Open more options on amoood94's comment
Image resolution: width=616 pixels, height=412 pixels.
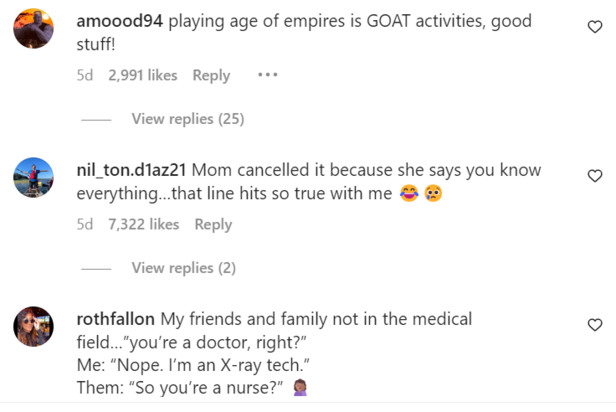267,75
